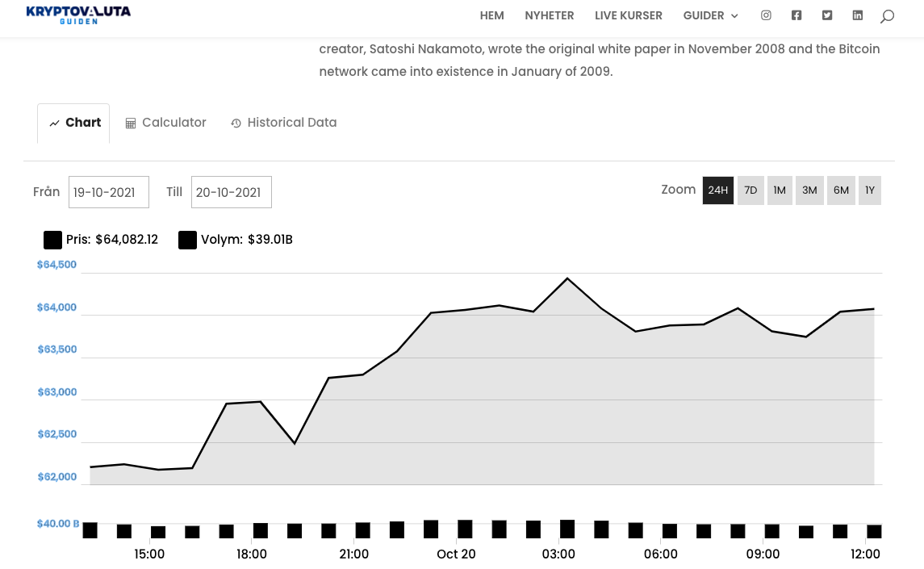Open the NYHETER menu item
Image resolution: width=924 pixels, height=569 pixels.
[550, 15]
